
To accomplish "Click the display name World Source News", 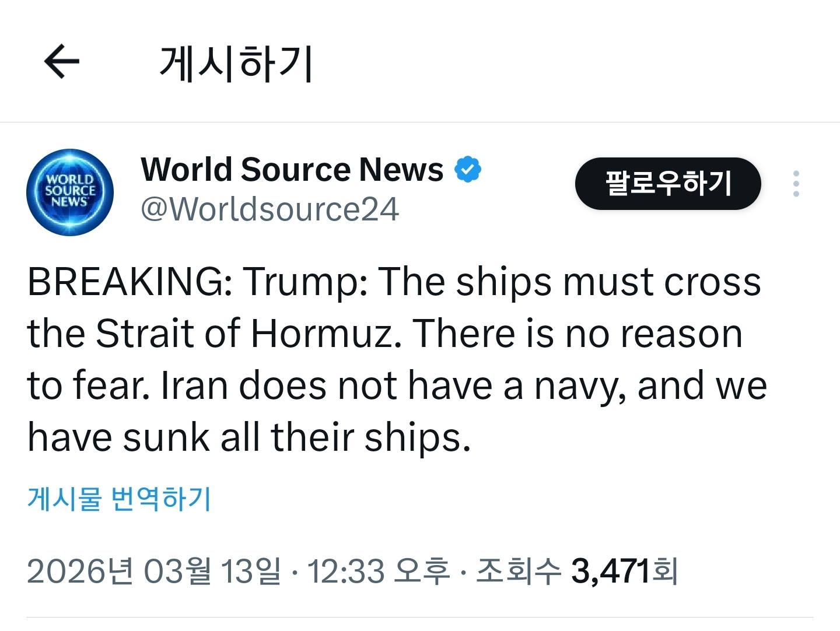I will [290, 169].
